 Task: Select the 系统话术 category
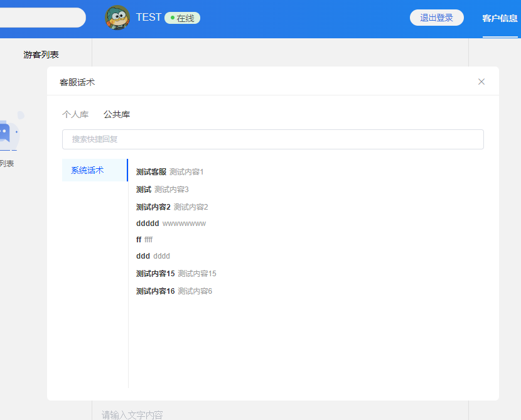point(95,170)
